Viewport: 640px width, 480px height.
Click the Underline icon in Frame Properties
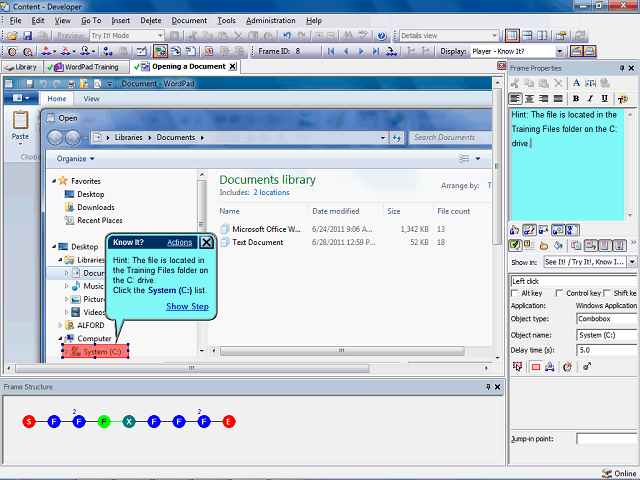(604, 99)
